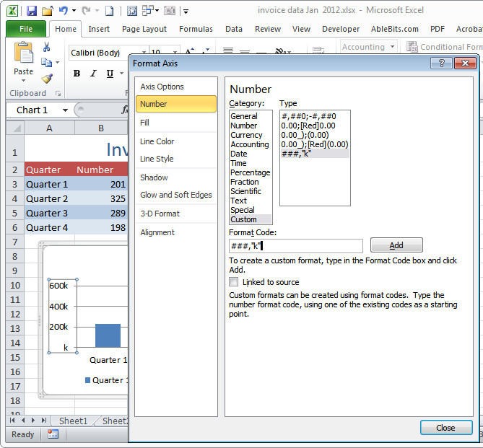Select Glow and Soft Edges section
The image size is (483, 448).
[x=176, y=195]
